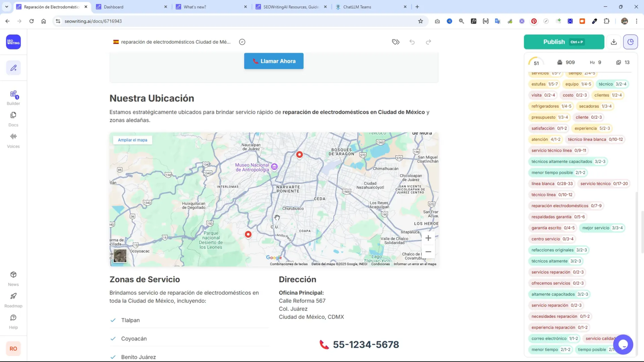Switch map to satellite view thumbnail

[120, 256]
